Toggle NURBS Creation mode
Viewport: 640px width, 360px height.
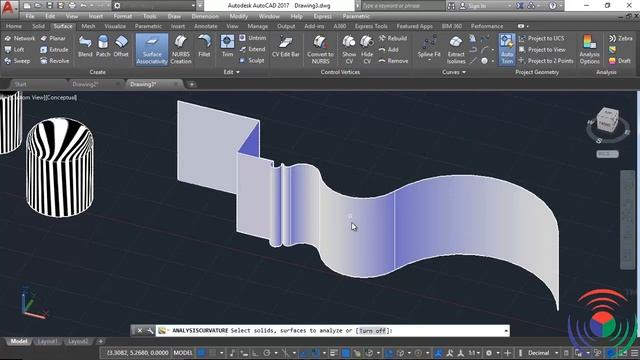click(x=180, y=49)
